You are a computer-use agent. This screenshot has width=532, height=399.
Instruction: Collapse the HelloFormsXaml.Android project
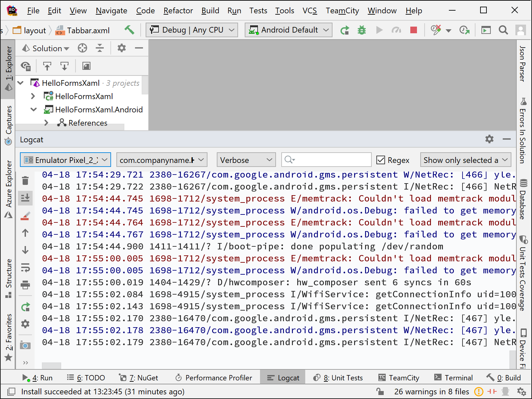point(34,109)
